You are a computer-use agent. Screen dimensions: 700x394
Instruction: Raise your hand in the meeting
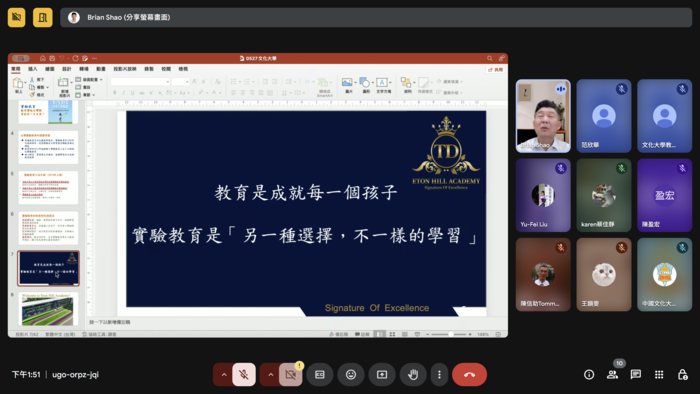(x=413, y=374)
